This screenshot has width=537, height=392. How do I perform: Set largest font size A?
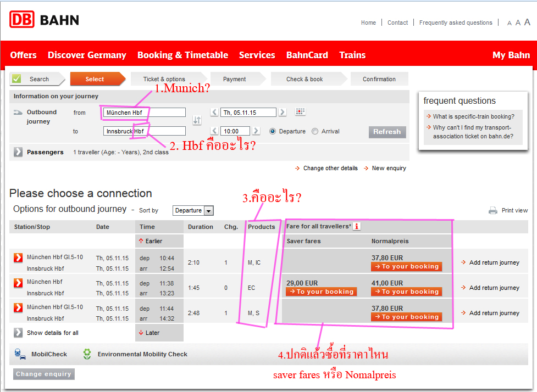527,22
